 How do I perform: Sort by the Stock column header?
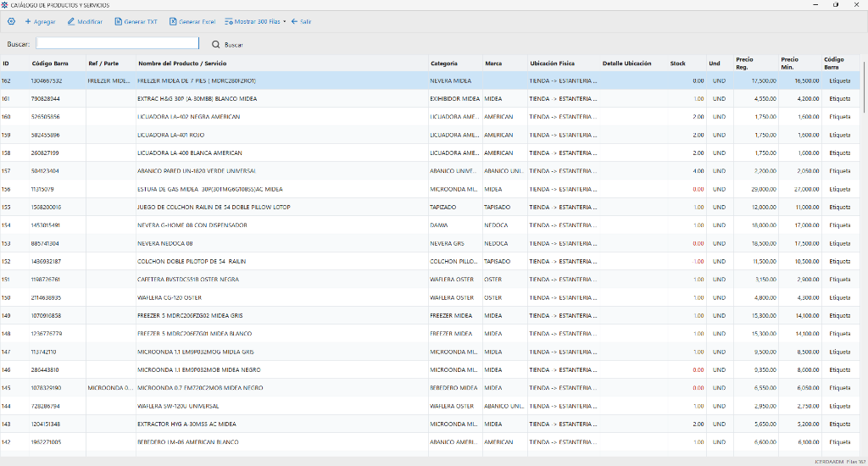[x=677, y=63]
